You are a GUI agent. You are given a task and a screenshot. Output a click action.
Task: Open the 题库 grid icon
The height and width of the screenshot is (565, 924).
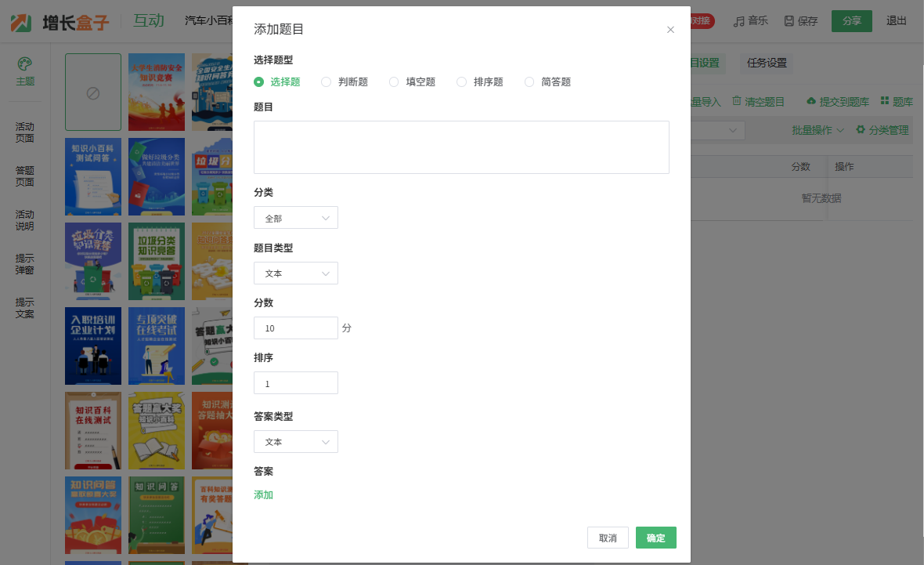tap(885, 101)
